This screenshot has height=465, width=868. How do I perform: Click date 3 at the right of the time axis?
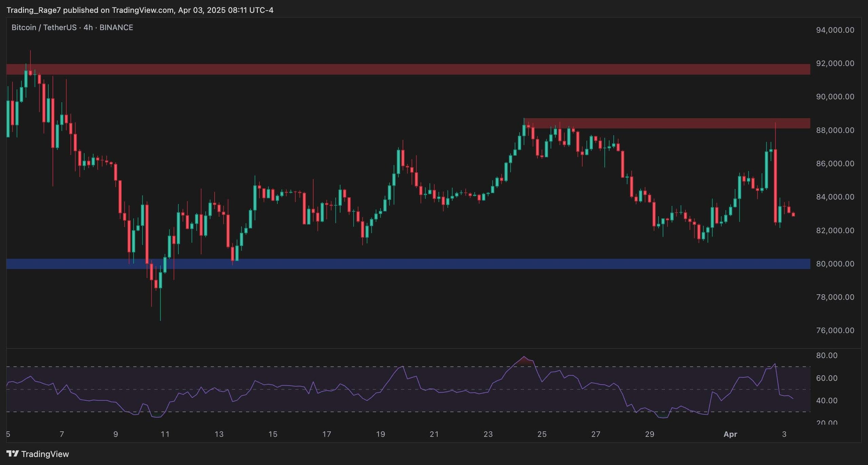click(x=784, y=434)
